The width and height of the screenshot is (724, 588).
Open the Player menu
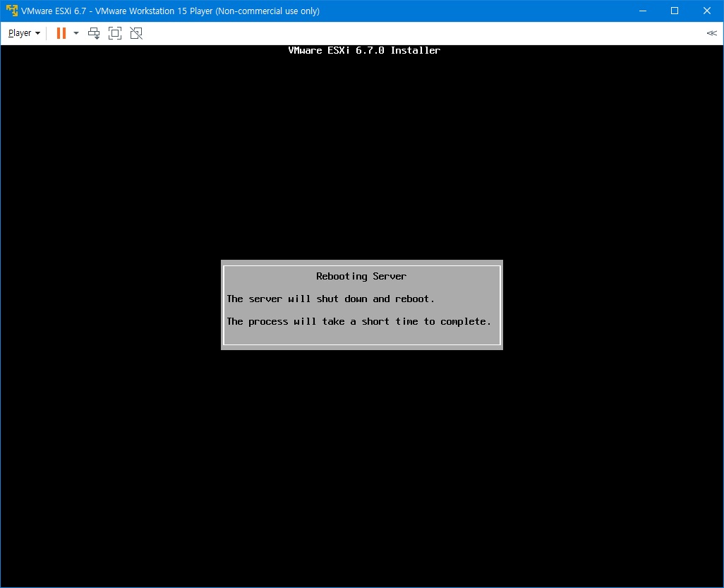pos(24,33)
